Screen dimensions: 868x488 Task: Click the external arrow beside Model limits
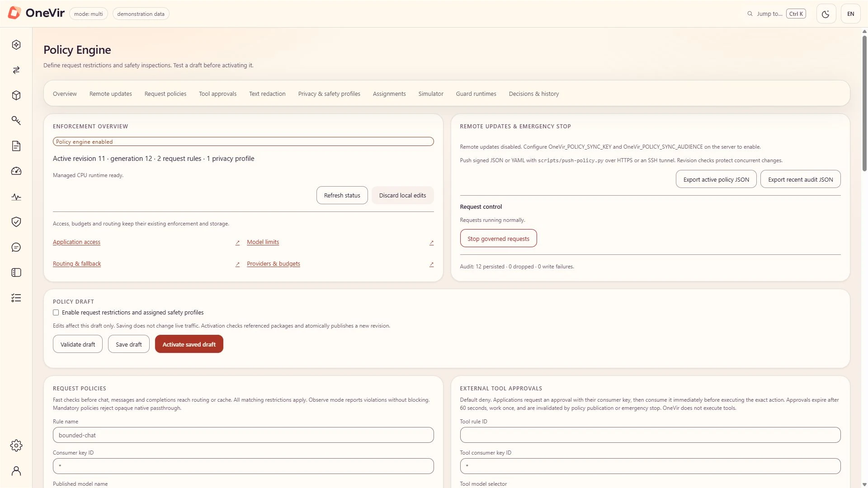point(431,243)
